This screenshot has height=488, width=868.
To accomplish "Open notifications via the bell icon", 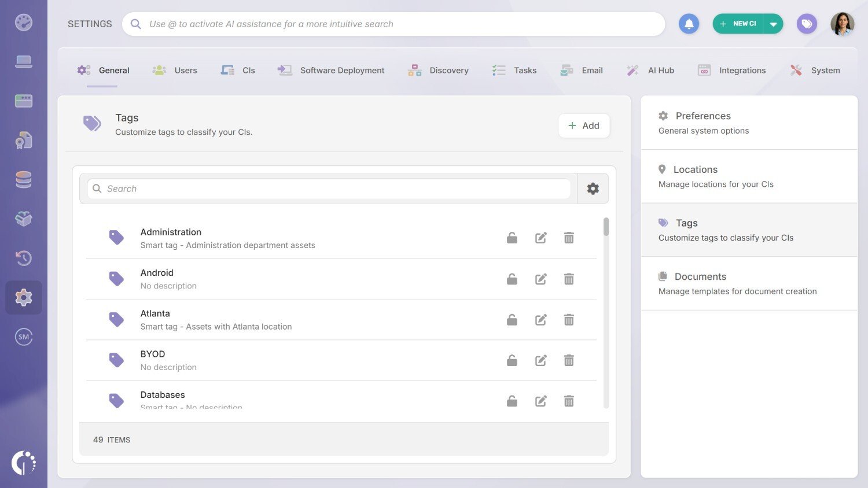I will click(689, 24).
